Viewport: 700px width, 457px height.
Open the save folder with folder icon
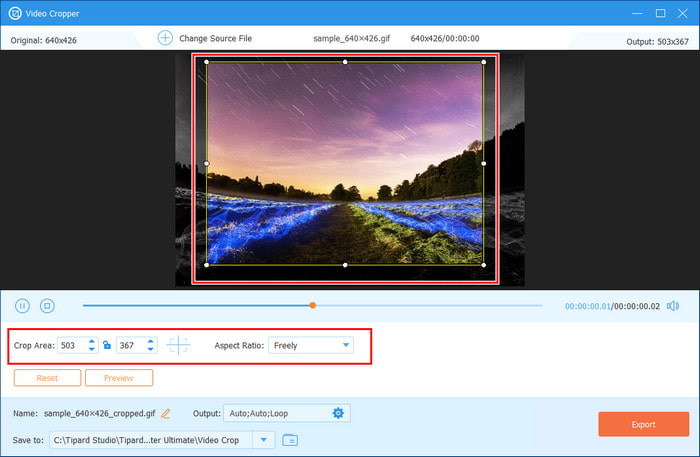click(290, 440)
